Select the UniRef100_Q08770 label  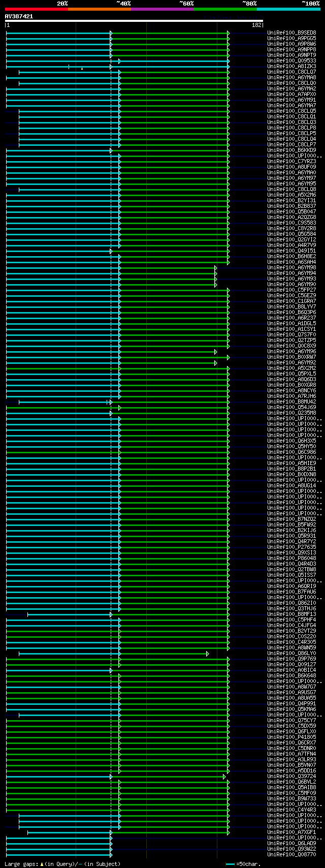(x=291, y=855)
